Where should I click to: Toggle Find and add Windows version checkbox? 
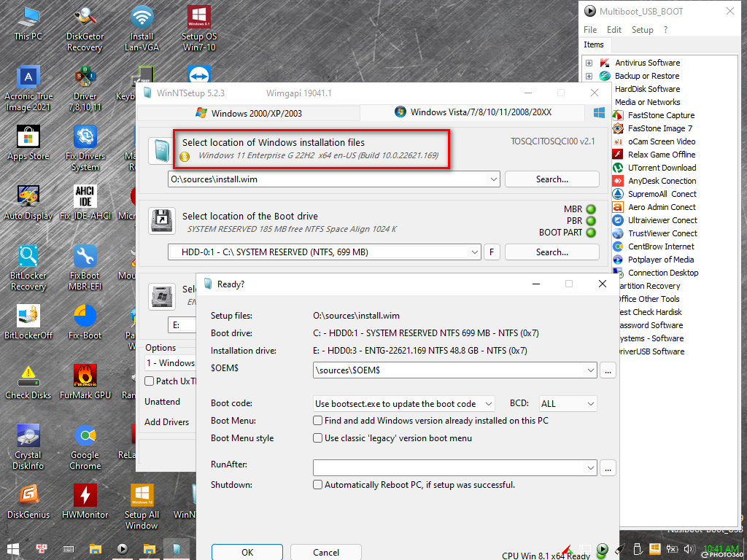(317, 421)
